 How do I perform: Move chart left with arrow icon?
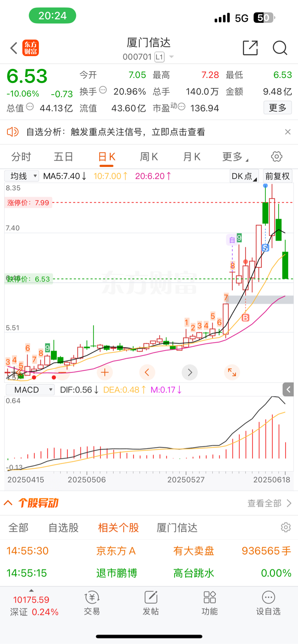click(147, 372)
